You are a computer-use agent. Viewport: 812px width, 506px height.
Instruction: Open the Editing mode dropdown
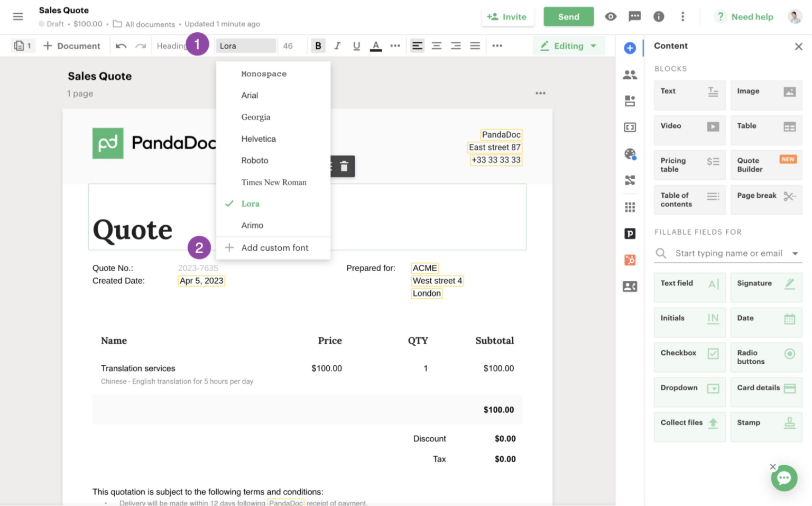[569, 45]
